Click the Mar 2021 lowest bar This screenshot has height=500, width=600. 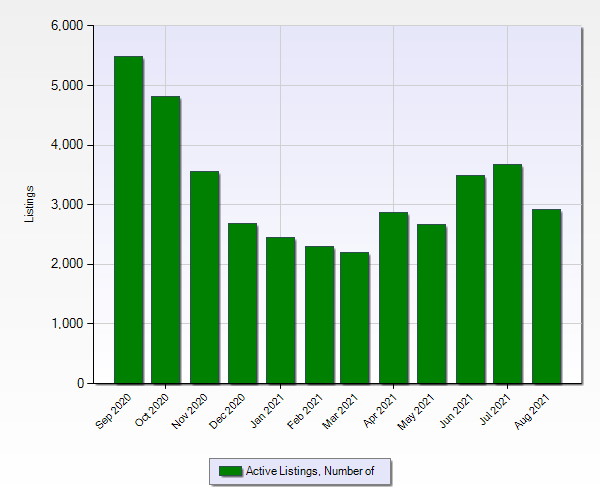355,318
